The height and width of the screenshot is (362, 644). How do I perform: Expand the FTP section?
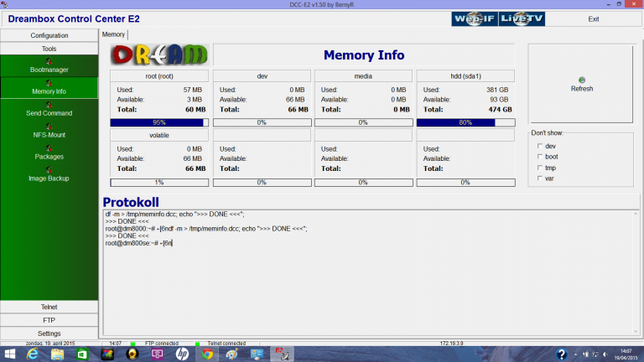tap(49, 320)
